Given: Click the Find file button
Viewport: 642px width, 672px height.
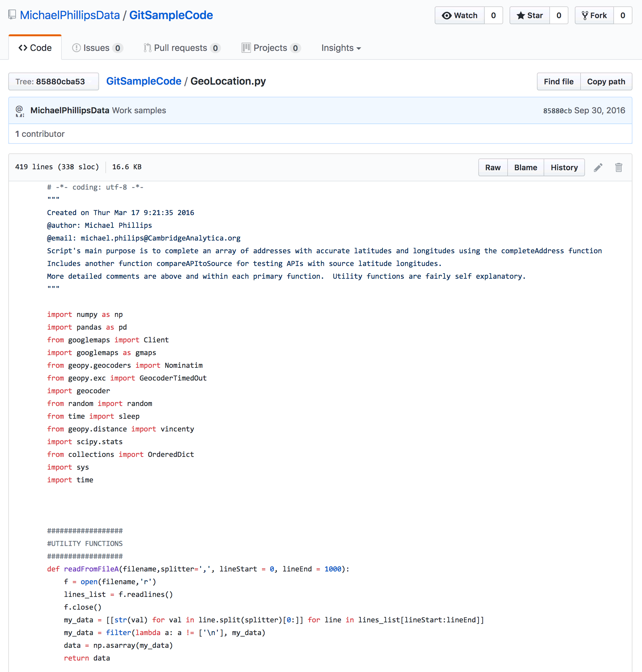Looking at the screenshot, I should pyautogui.click(x=559, y=81).
